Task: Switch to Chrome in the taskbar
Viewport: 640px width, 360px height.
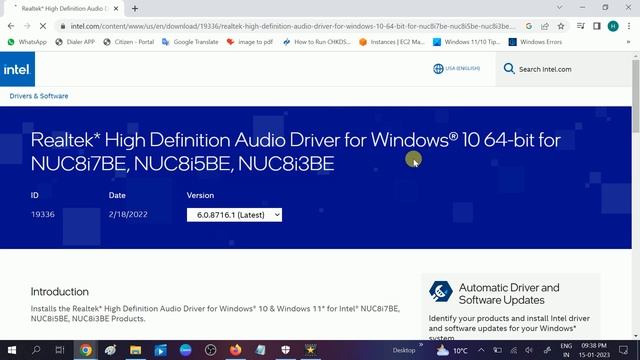Action: click(86, 350)
